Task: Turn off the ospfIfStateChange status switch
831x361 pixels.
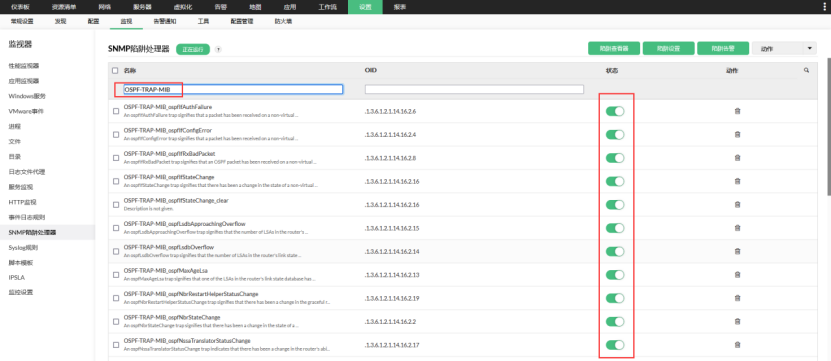Action: coord(615,181)
